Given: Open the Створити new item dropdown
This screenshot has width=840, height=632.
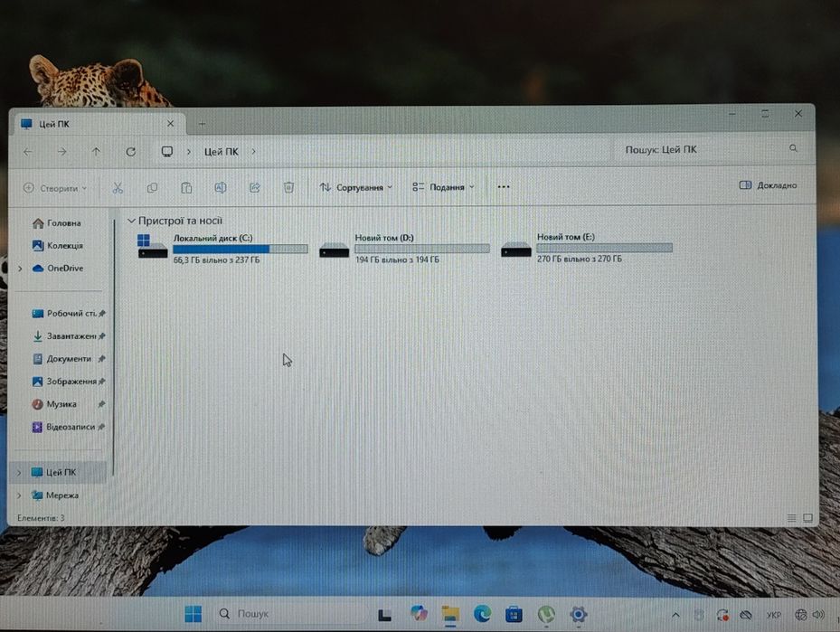Looking at the screenshot, I should click(54, 188).
